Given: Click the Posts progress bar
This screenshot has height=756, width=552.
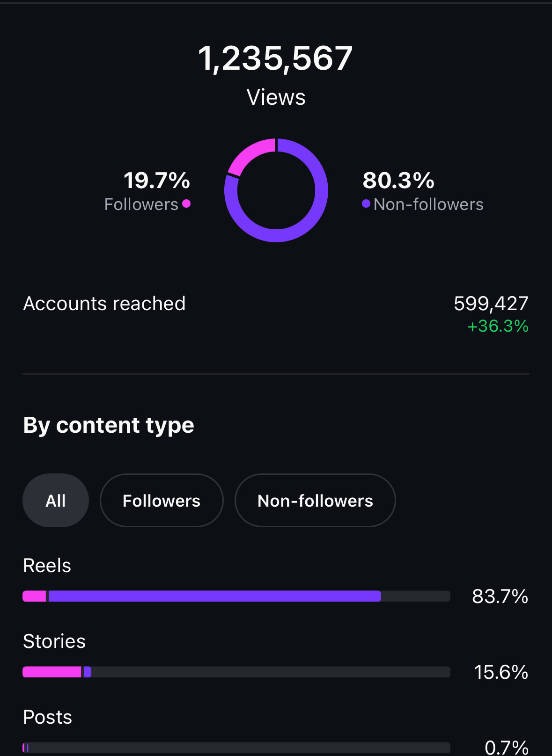Looking at the screenshot, I should [236, 748].
